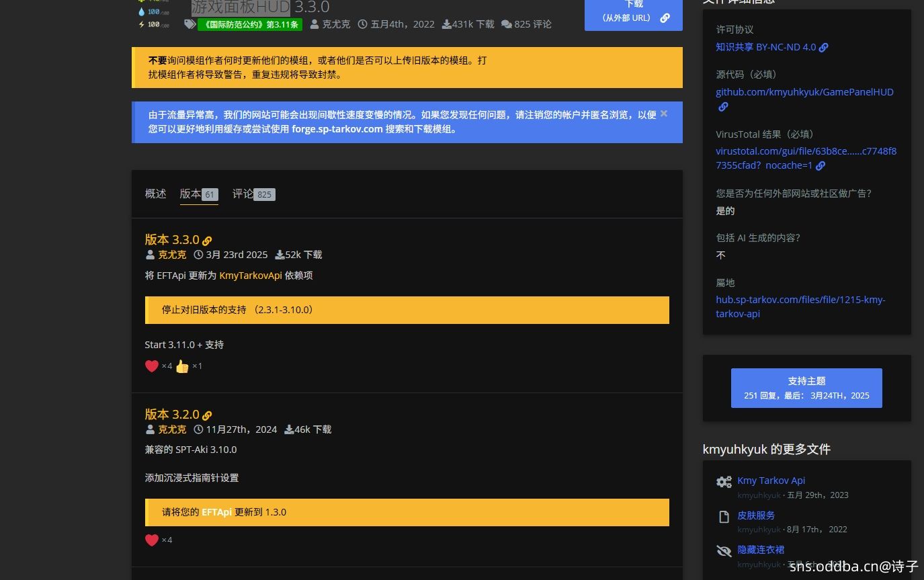Click the heart reaction on version 3.2.0
924x580 pixels.
click(152, 540)
